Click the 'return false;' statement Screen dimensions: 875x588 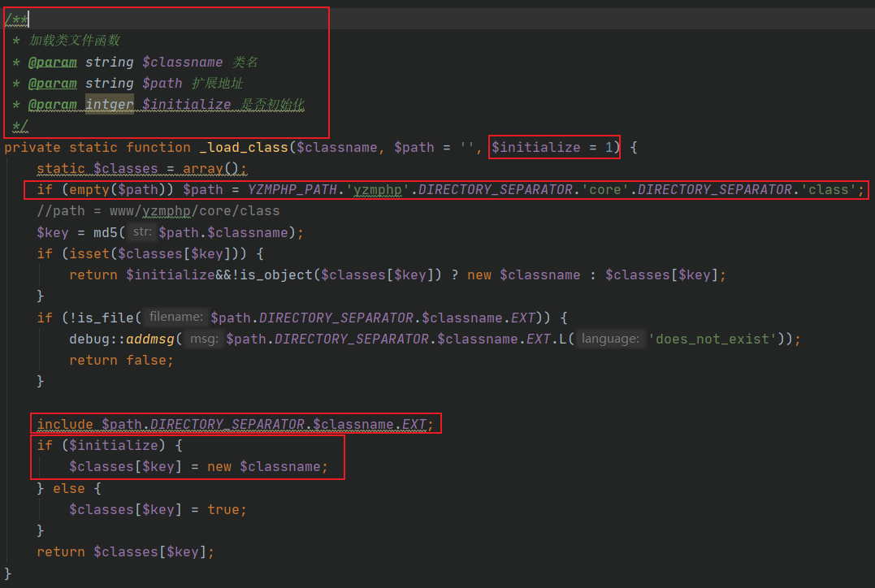pos(122,361)
